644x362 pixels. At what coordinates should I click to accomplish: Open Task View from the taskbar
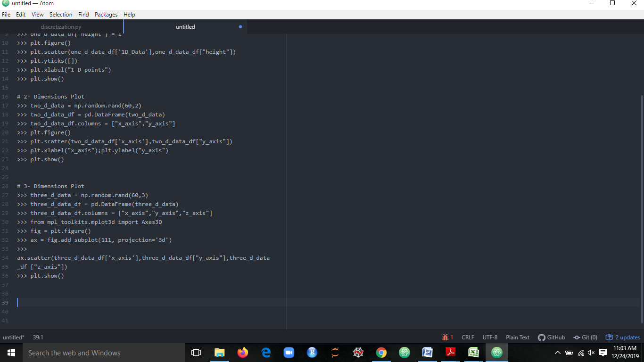tap(196, 353)
